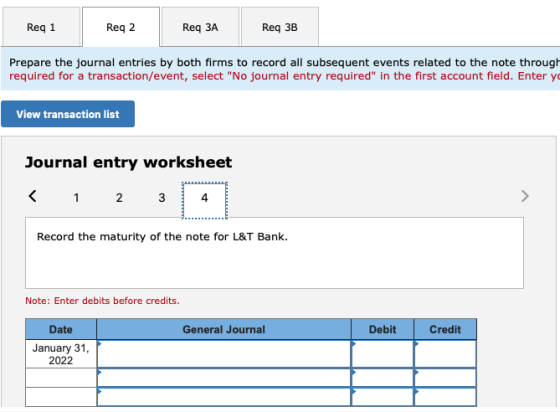This screenshot has height=412, width=560.
Task: Open the Req 3B tab
Action: 280,27
